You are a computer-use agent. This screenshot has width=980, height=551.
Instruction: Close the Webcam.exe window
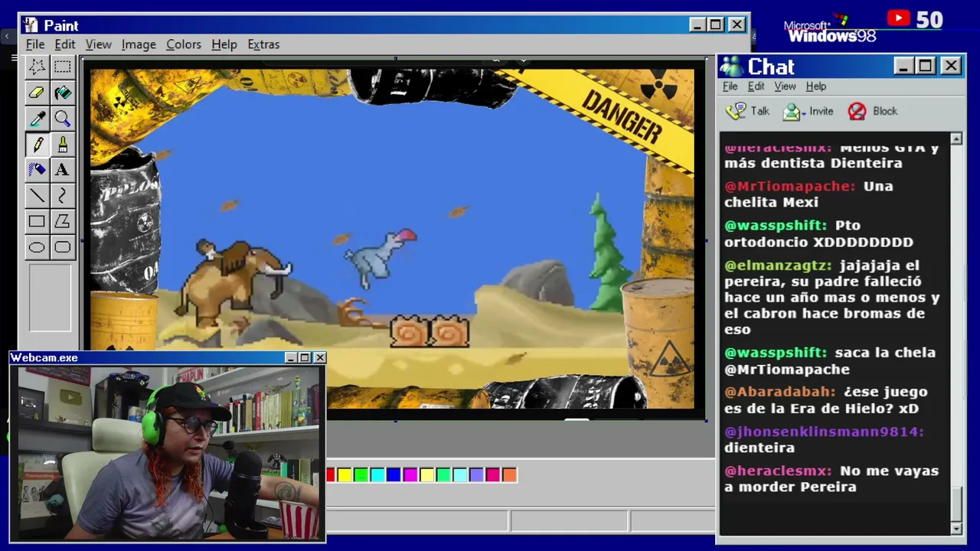click(x=320, y=357)
